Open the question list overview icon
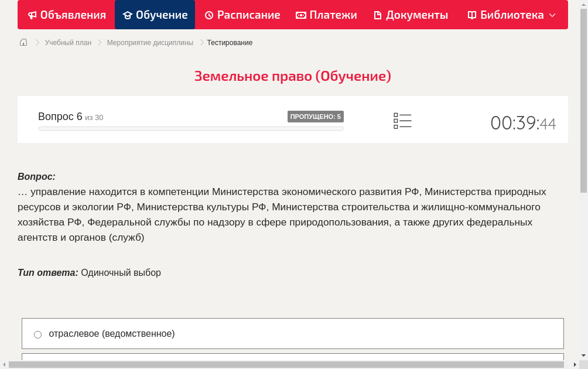 (x=402, y=121)
